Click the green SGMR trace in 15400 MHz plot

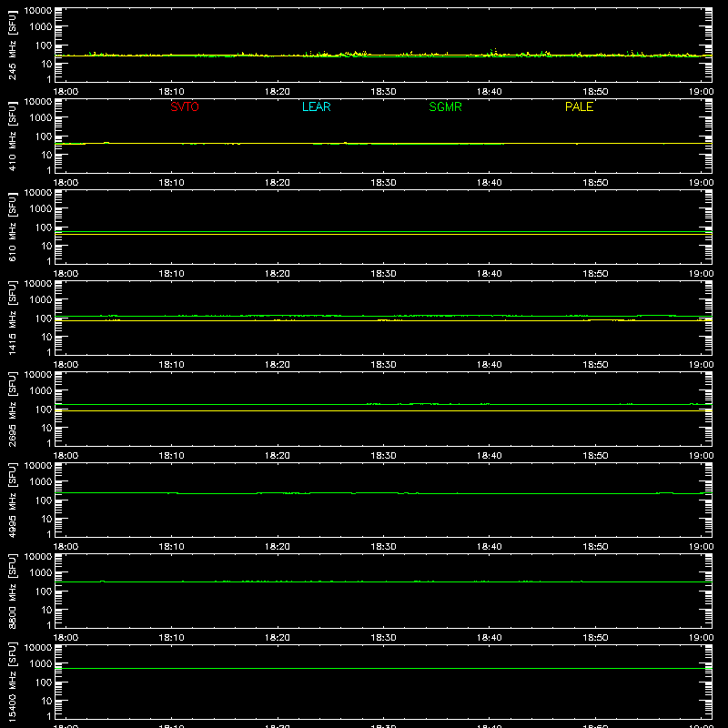tap(383, 669)
